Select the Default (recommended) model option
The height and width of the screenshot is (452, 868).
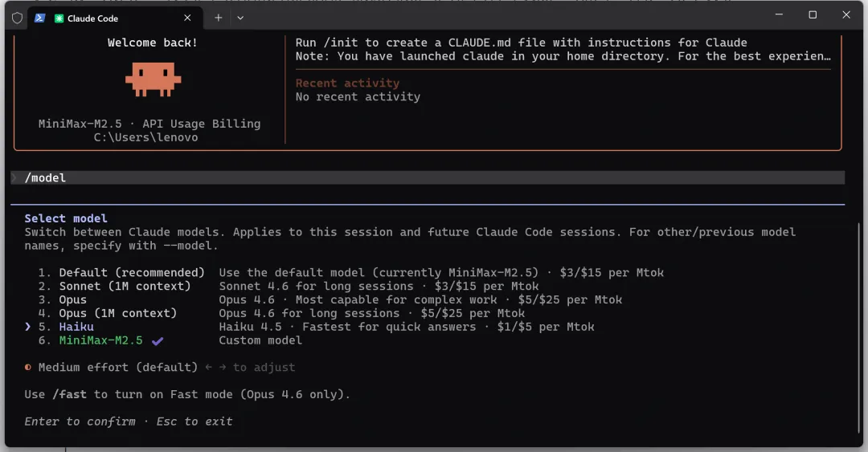pyautogui.click(x=132, y=273)
